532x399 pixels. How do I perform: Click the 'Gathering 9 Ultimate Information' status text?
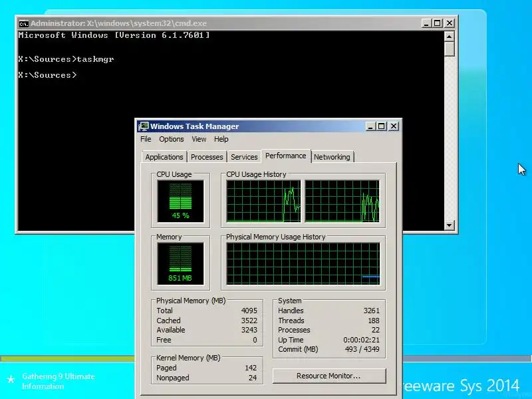58,381
